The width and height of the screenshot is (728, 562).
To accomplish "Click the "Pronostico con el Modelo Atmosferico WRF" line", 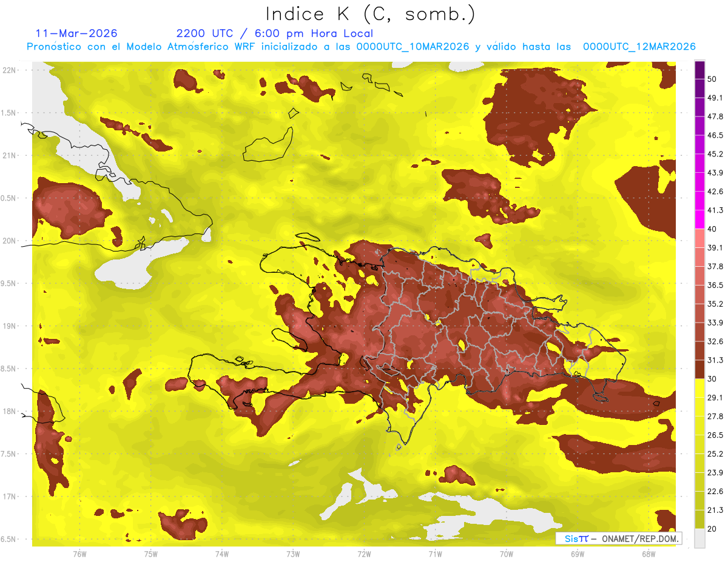I will click(361, 47).
